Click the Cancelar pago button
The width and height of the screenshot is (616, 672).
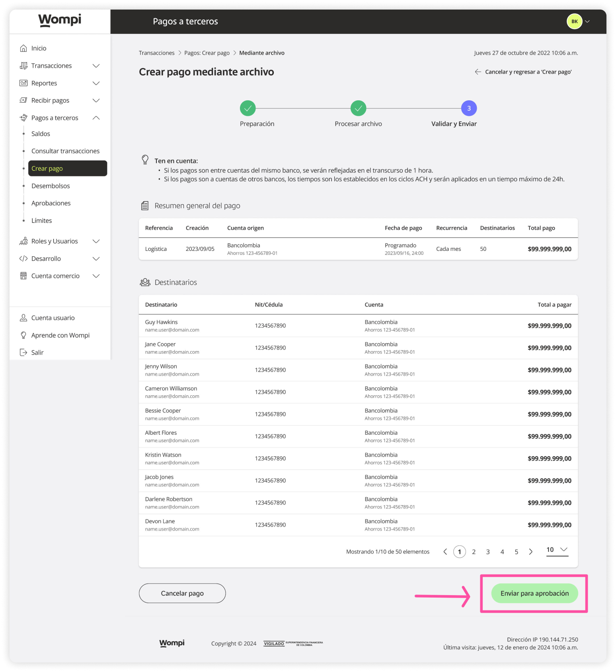(182, 593)
